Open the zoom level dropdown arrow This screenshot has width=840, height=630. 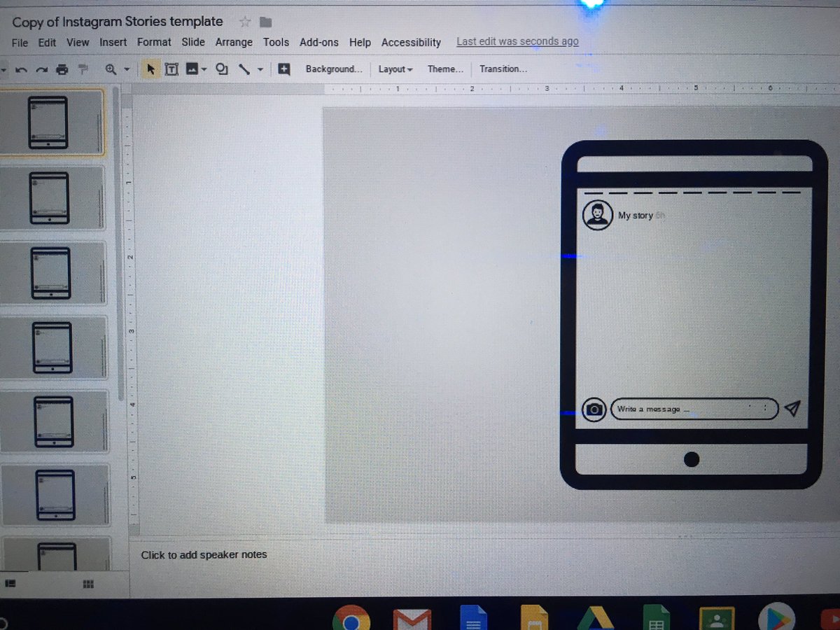127,69
